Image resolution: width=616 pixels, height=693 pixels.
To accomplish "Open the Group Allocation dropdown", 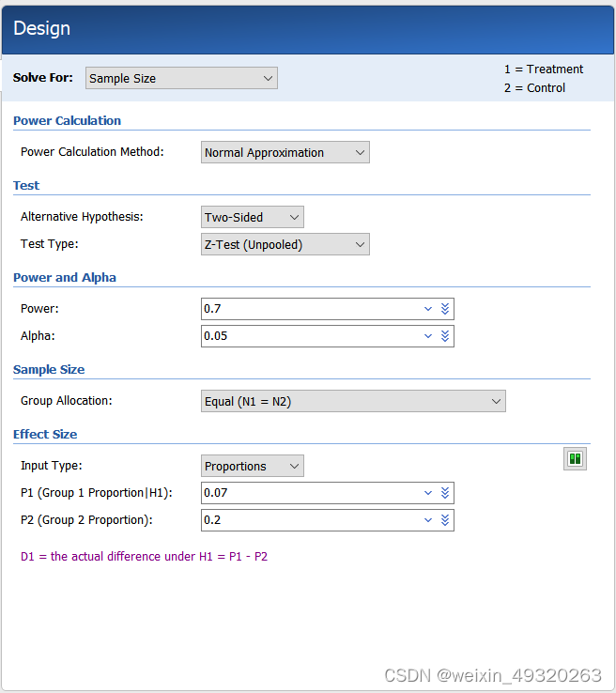I will click(x=353, y=402).
